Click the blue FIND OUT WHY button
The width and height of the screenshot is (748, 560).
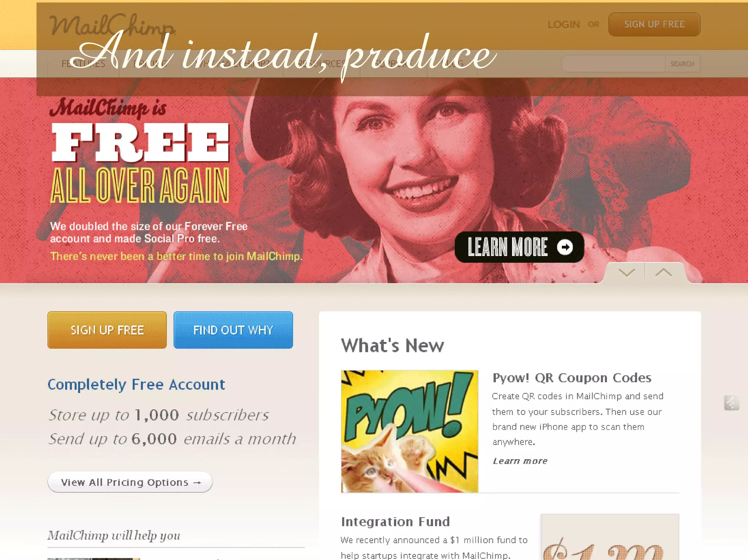click(x=233, y=330)
